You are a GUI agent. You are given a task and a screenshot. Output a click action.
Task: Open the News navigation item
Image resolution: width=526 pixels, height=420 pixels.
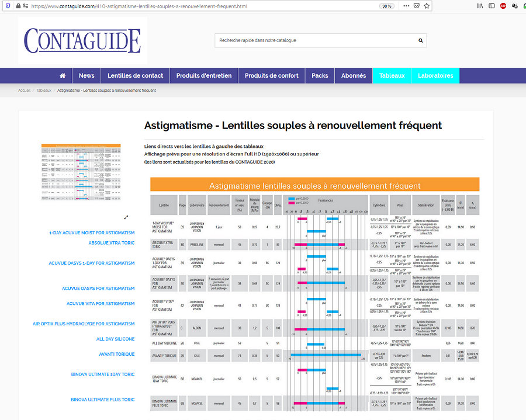86,75
